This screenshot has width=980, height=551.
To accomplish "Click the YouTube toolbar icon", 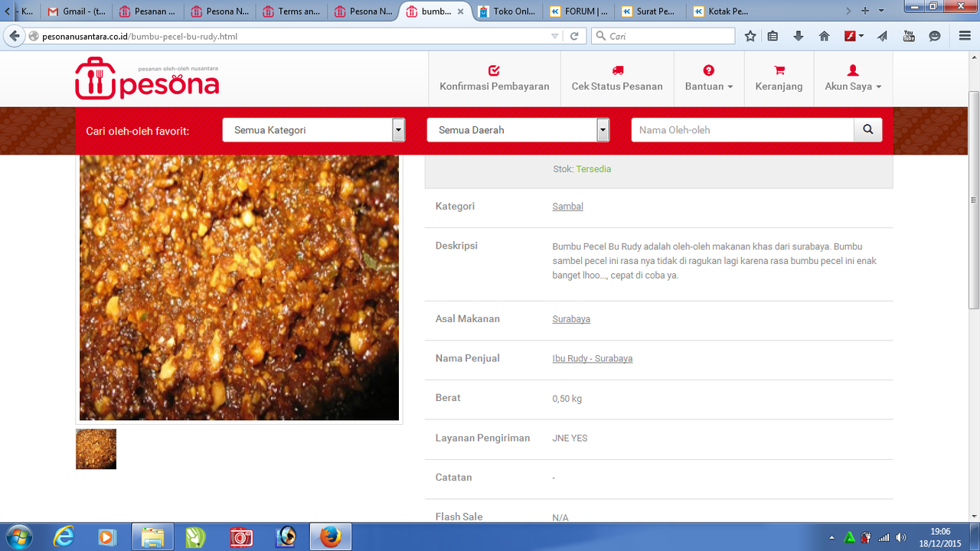I will 909,36.
